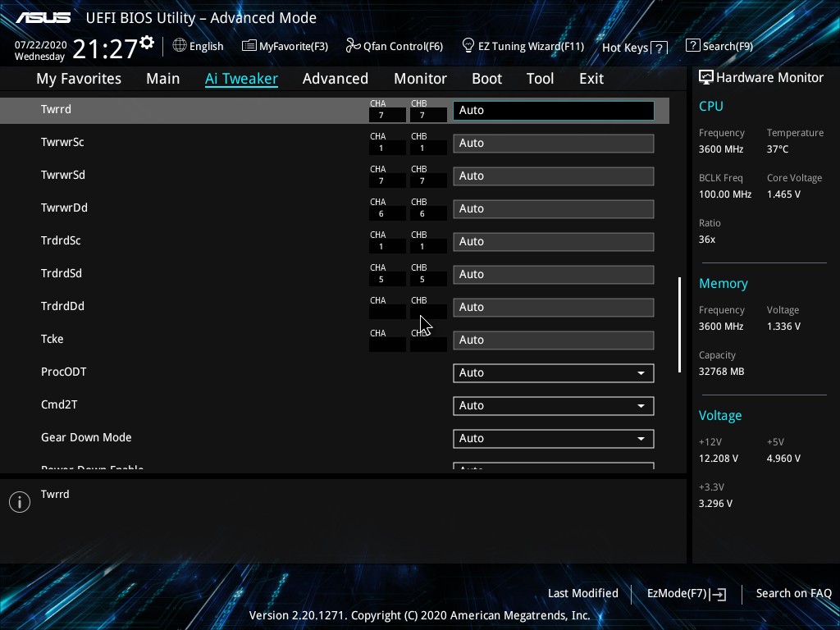Open MyFavorite(F3) list icon
Screen dimensions: 840x630
click(249, 46)
